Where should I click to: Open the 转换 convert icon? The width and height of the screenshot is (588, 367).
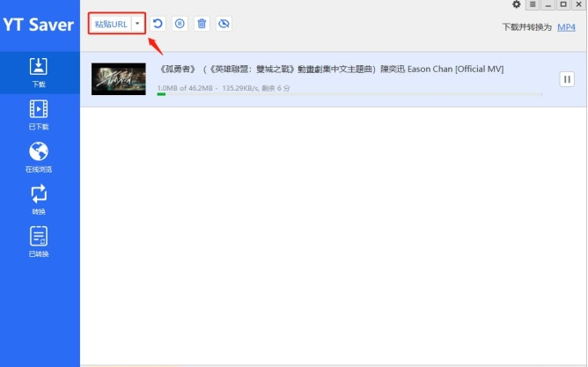click(39, 199)
